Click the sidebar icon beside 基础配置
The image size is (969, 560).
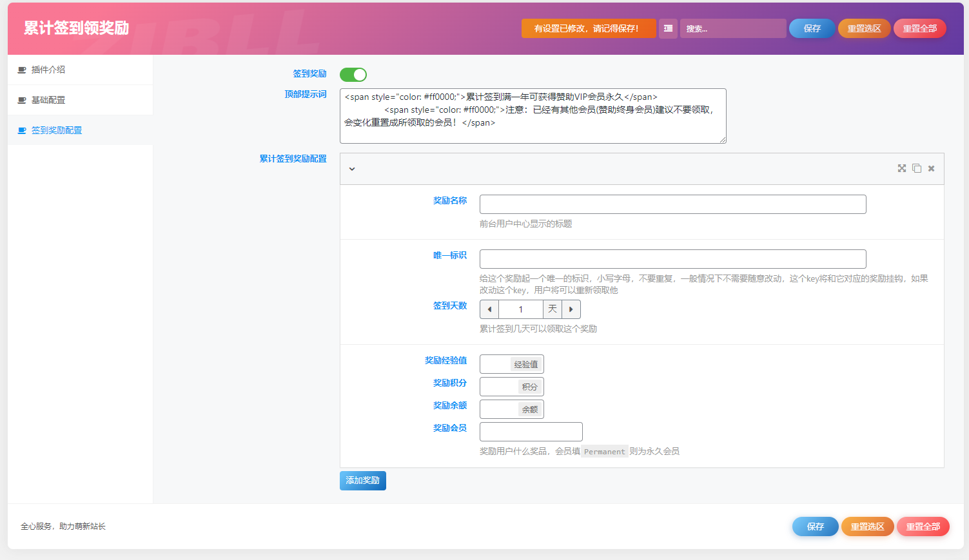21,100
